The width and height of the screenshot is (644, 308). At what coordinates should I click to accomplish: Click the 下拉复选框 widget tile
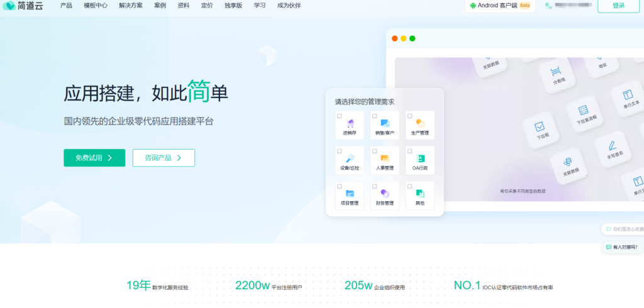pos(585,114)
